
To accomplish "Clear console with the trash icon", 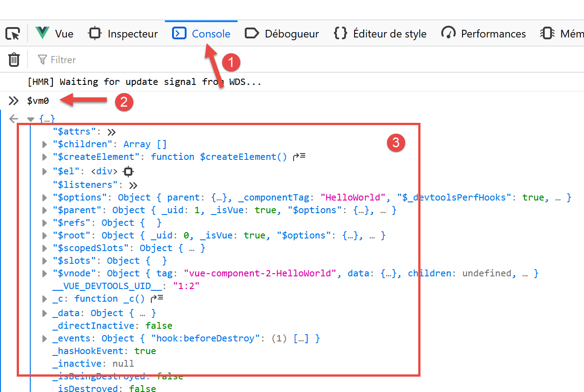I will tap(14, 60).
